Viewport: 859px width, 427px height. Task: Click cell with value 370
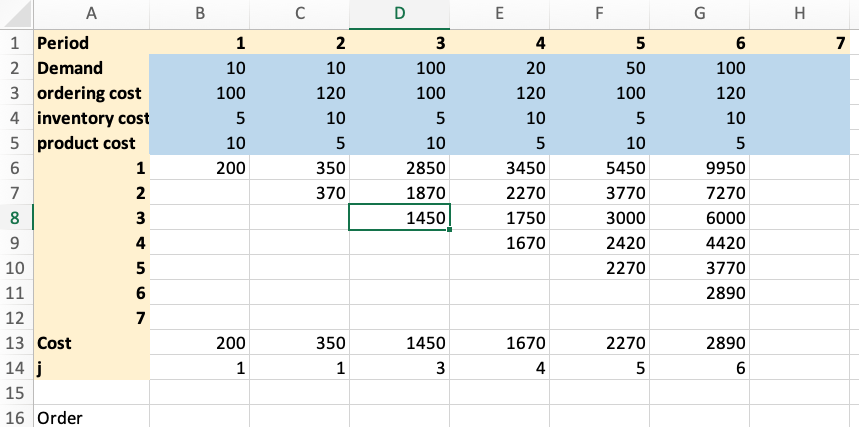[300, 193]
